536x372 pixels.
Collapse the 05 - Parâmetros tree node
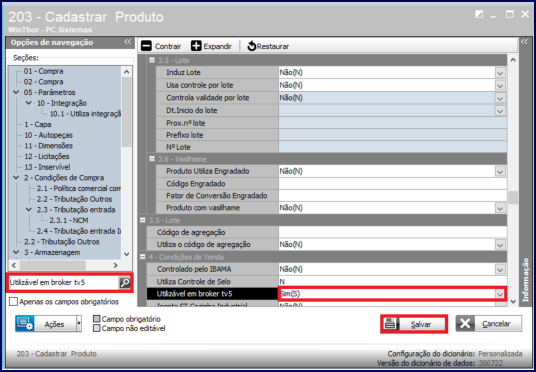pos(16,92)
